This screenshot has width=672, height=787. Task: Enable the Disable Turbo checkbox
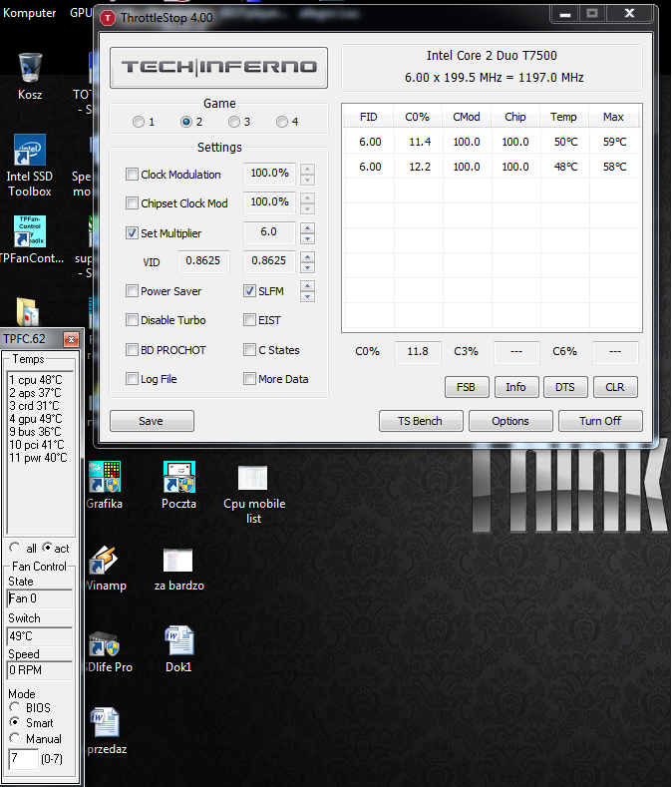click(x=132, y=320)
